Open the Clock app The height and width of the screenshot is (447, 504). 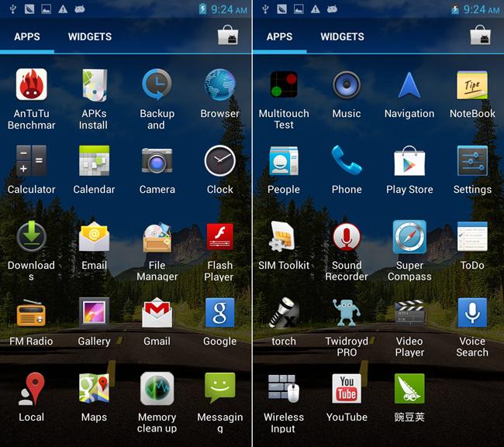[x=220, y=160]
